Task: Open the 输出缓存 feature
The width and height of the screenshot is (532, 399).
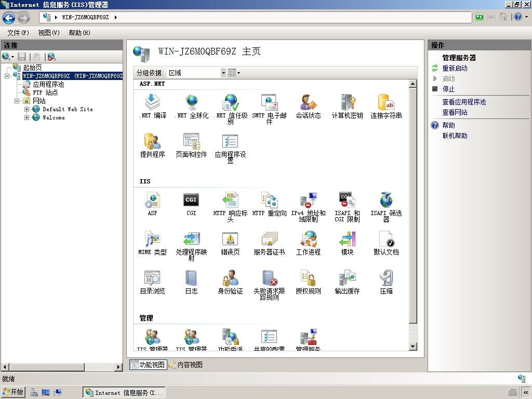Action: (x=347, y=282)
